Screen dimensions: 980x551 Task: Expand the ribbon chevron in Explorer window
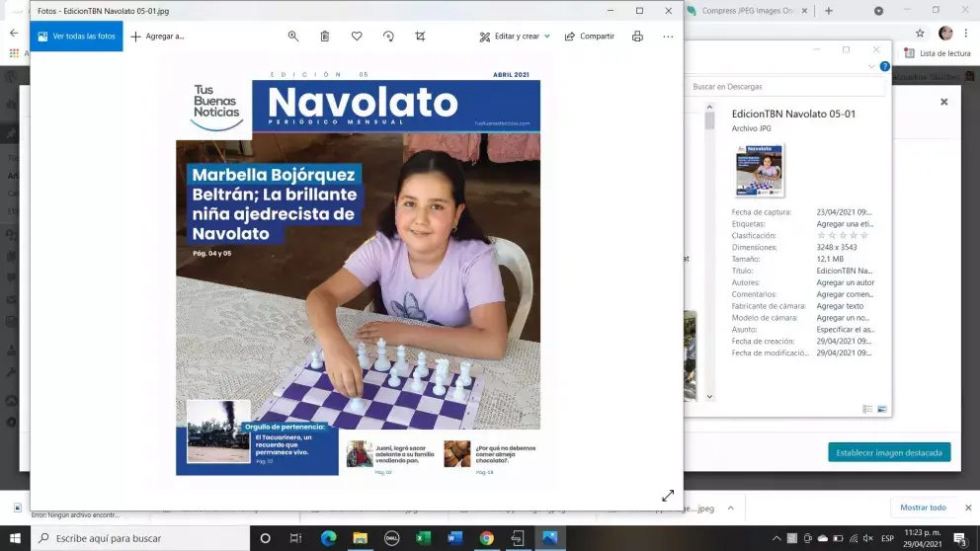coord(872,66)
